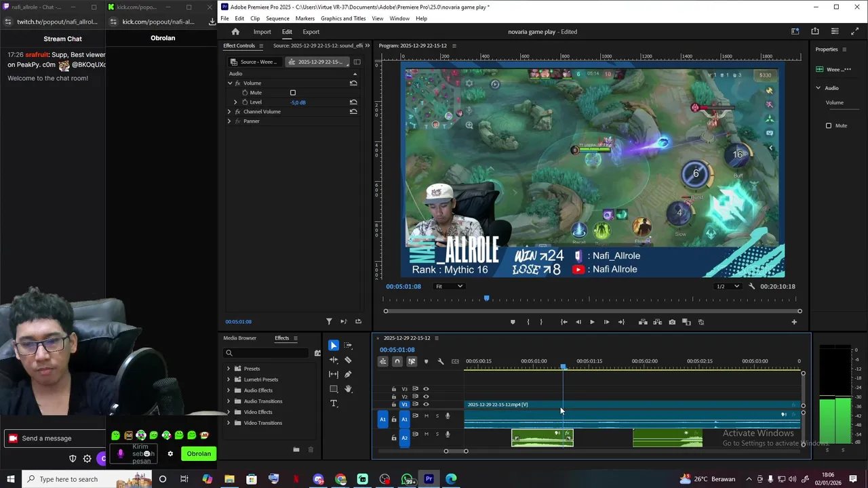Open Workspaces icon in header
The width and height of the screenshot is (868, 488).
[795, 31]
